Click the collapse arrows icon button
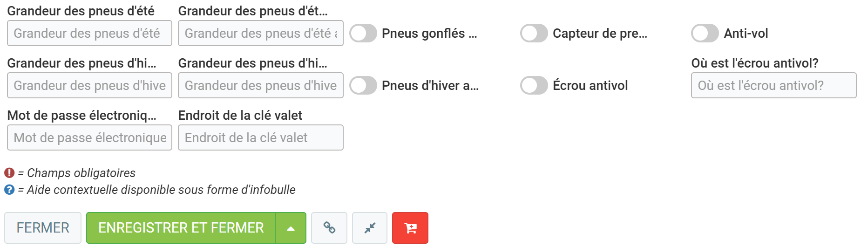The height and width of the screenshot is (247, 868). coord(370,228)
